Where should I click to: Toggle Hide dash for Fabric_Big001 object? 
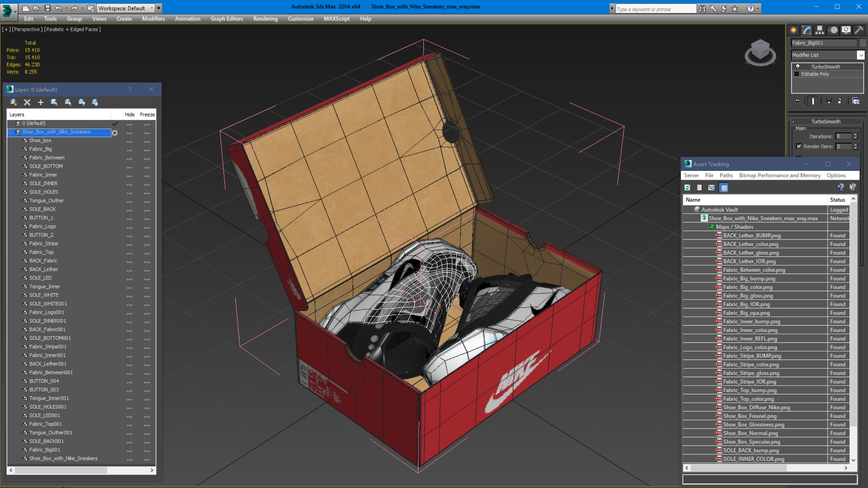click(x=129, y=451)
